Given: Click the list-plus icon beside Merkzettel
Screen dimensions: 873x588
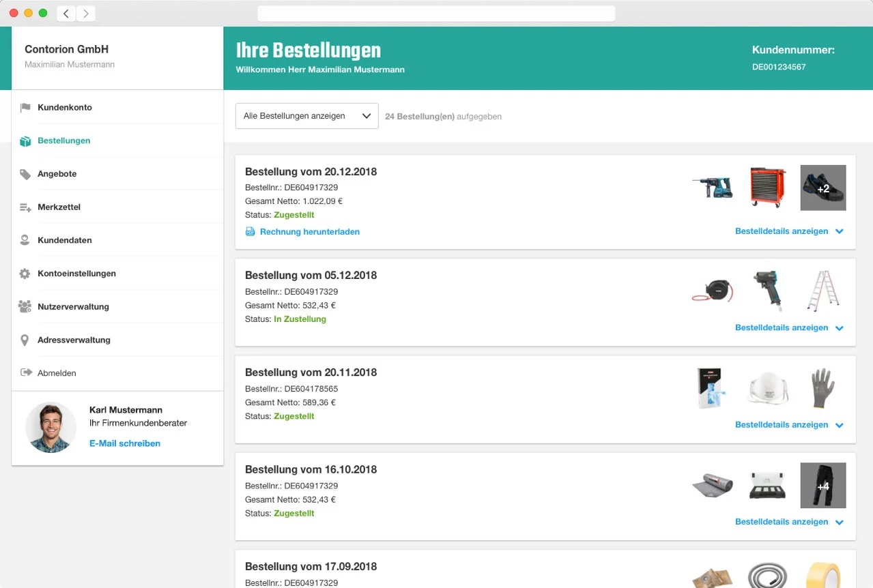Looking at the screenshot, I should [x=25, y=207].
